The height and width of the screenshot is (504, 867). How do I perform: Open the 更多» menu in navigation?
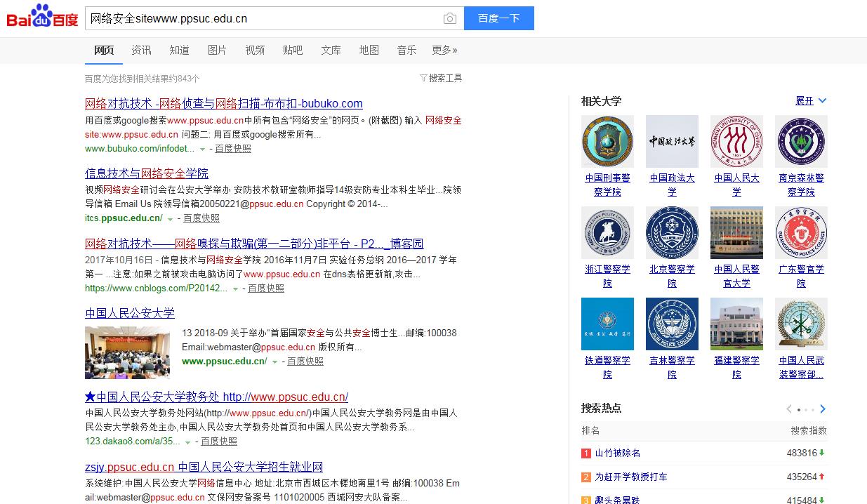point(444,50)
